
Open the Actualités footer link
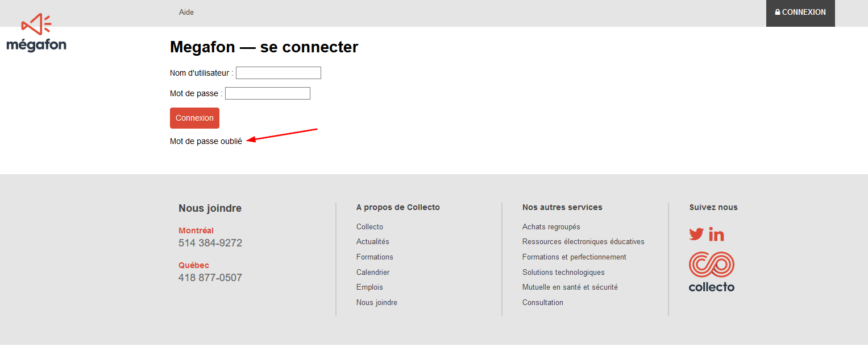point(373,242)
